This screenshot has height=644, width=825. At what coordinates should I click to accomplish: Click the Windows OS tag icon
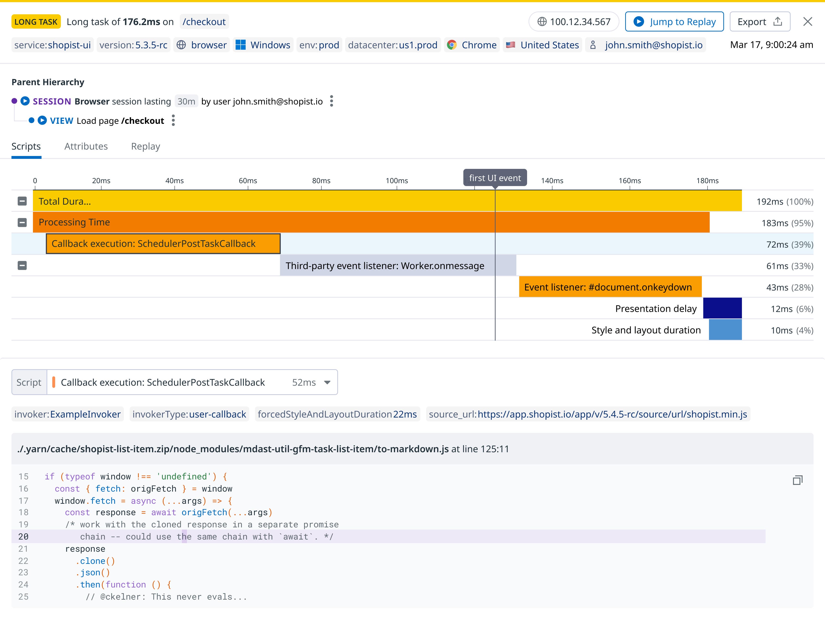[241, 45]
